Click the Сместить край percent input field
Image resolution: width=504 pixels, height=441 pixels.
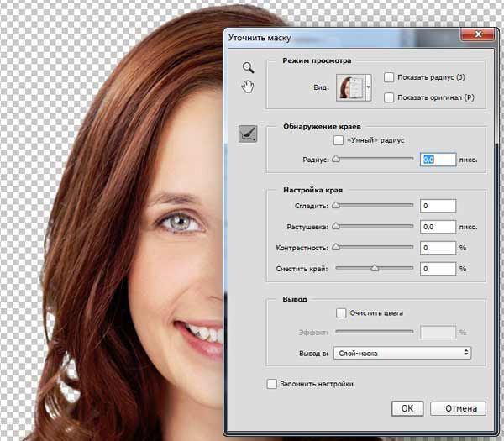click(438, 269)
